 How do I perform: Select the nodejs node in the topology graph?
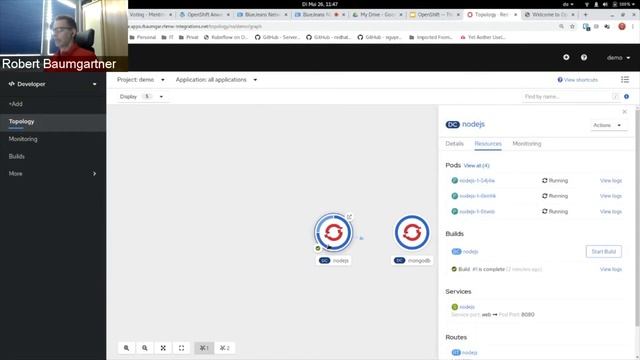[x=333, y=232]
